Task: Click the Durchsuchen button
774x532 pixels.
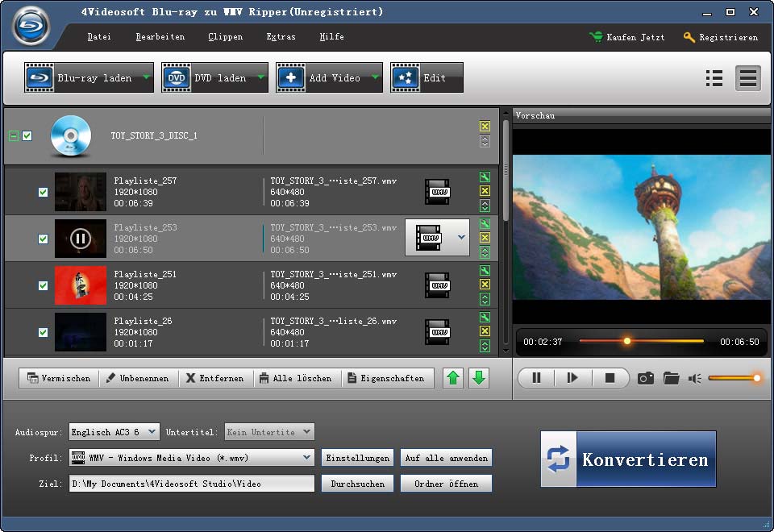Action: click(x=358, y=484)
